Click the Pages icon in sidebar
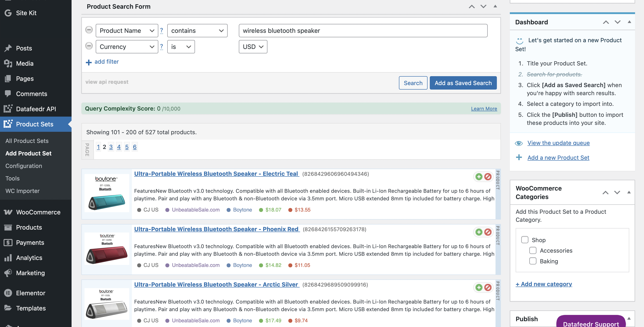Image resolution: width=644 pixels, height=327 pixels. pyautogui.click(x=8, y=78)
